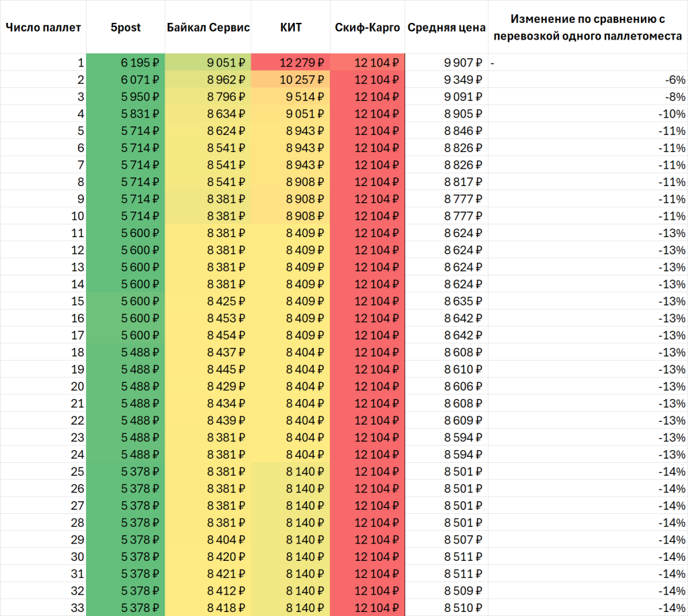Click the red КИТ cell 12 279 ₽
The width and height of the screenshot is (688, 616).
[290, 63]
